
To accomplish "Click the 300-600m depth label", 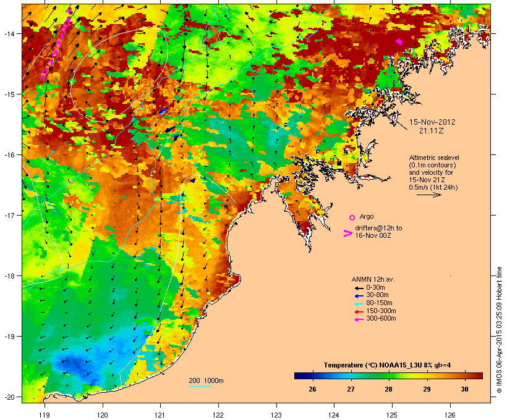I will (381, 319).
